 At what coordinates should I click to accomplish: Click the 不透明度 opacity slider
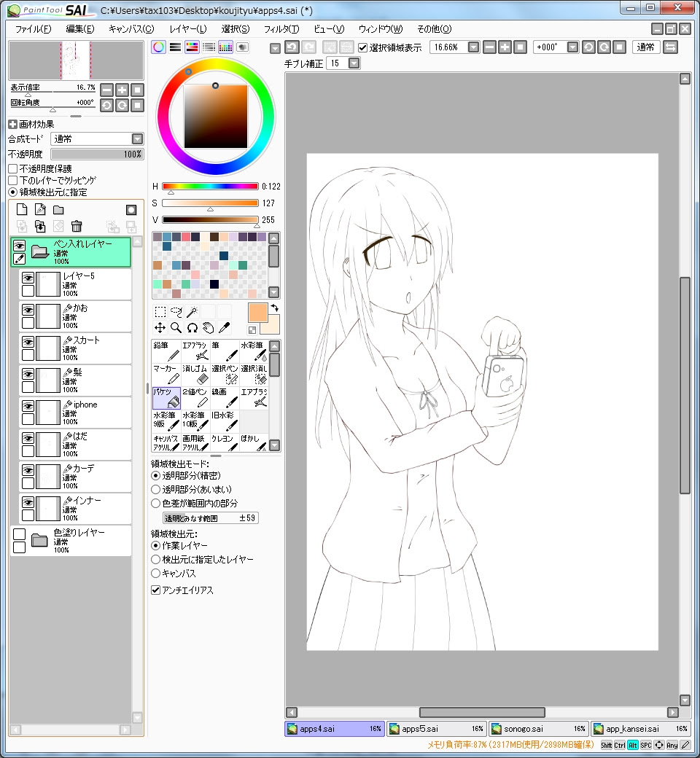pos(97,155)
